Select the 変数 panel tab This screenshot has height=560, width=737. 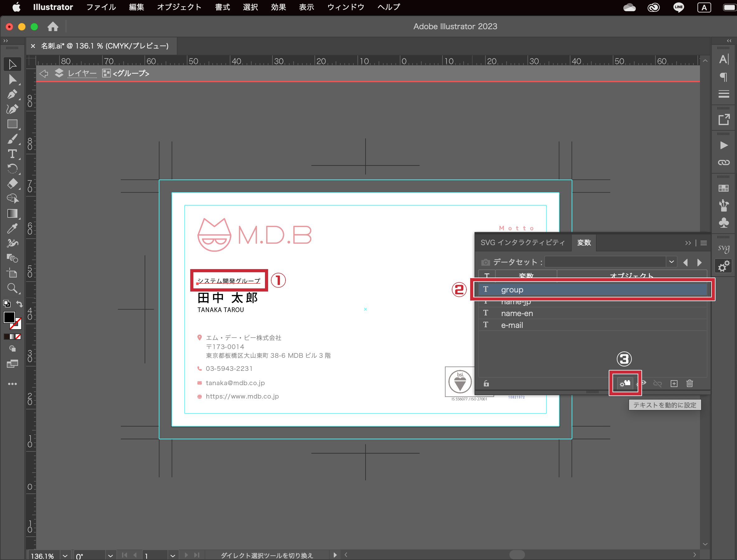point(584,243)
